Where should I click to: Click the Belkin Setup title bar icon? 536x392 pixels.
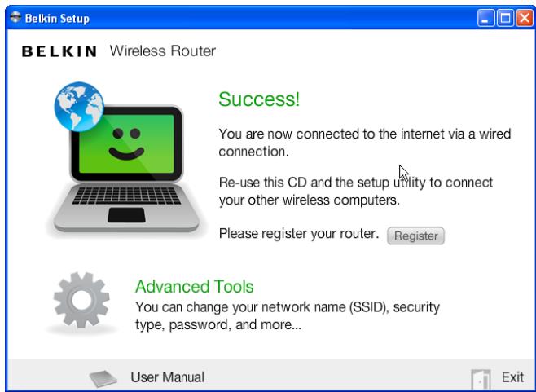coord(15,17)
